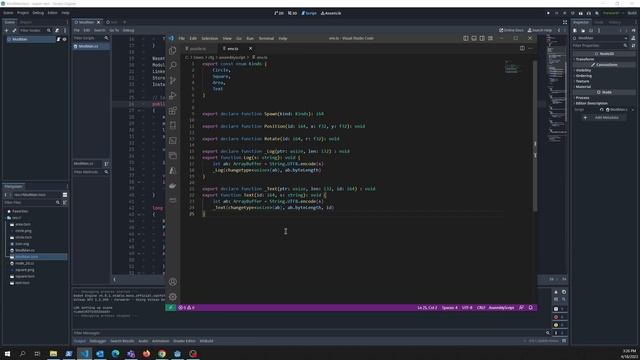Screen dimensions: 640x360
Task: Expand Transform section in Inspector
Action: [x=585, y=59]
